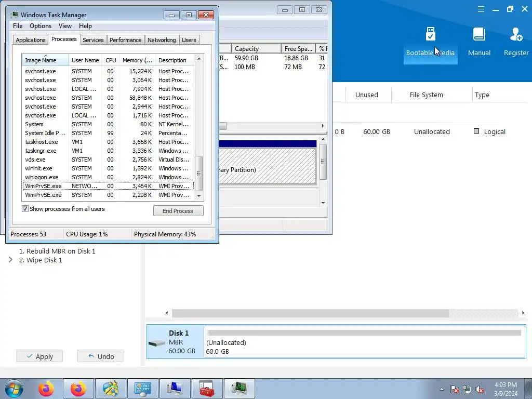Open the red toolbox taskbar icon
Viewport: 532px width, 399px height.
click(207, 389)
